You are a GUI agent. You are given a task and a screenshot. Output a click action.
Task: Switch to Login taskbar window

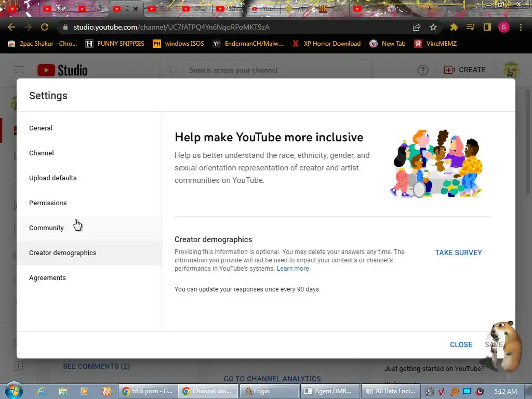coord(269,391)
